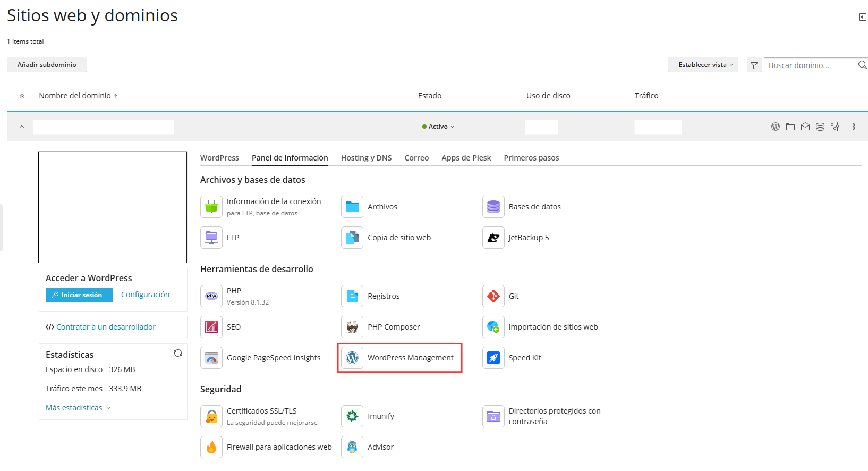This screenshot has height=471, width=868.
Task: Expand Más estadísticas
Action: point(78,408)
